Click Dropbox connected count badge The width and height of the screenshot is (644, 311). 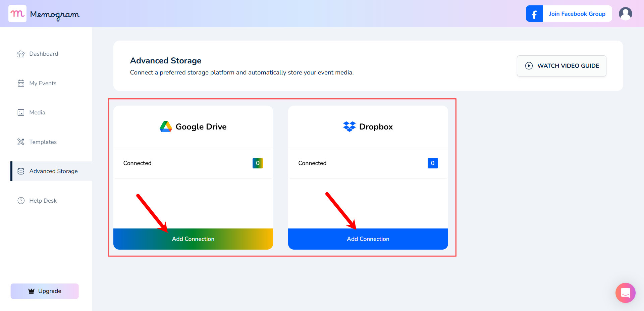click(433, 163)
